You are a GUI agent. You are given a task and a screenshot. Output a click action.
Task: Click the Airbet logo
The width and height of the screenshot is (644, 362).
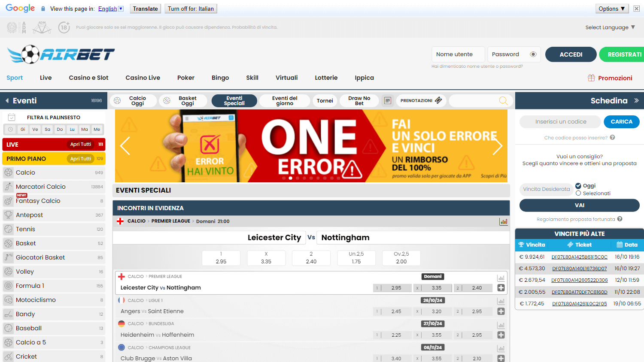pos(61,54)
